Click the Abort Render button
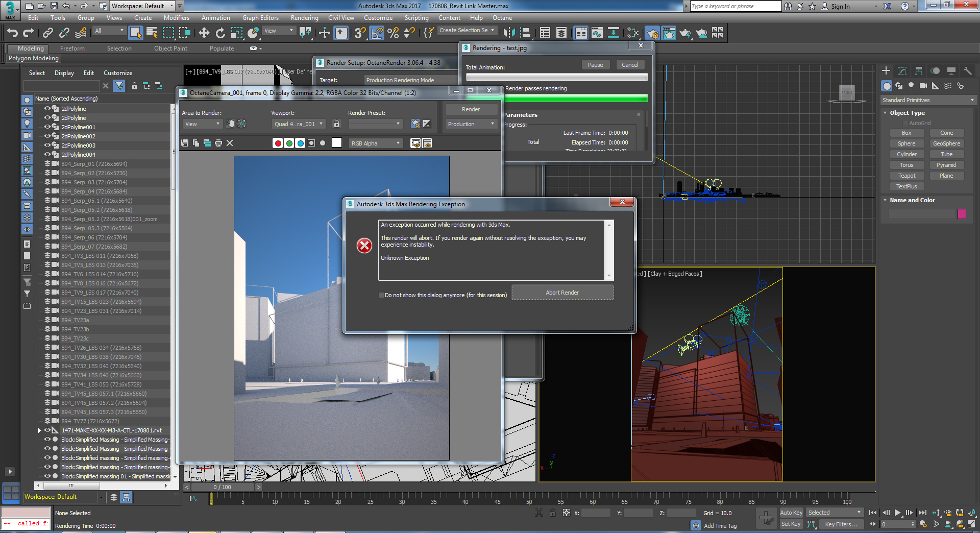The image size is (980, 533). [x=562, y=293]
